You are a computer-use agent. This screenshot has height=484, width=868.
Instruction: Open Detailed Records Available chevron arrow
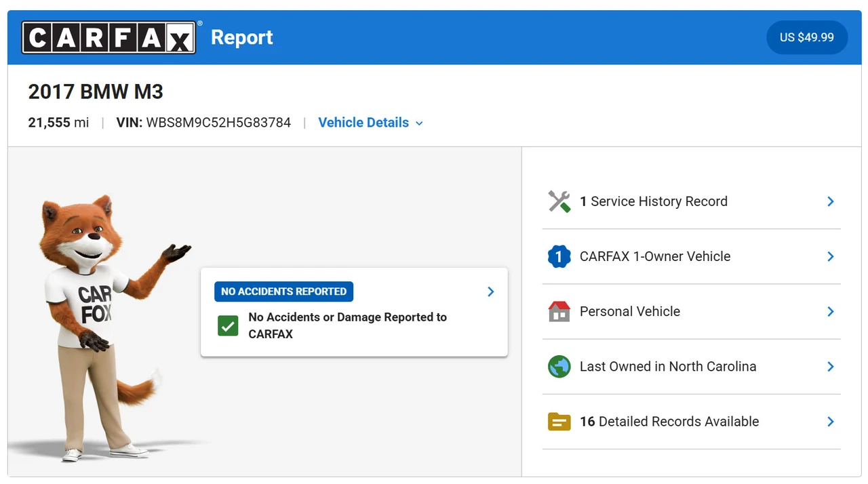tap(831, 422)
